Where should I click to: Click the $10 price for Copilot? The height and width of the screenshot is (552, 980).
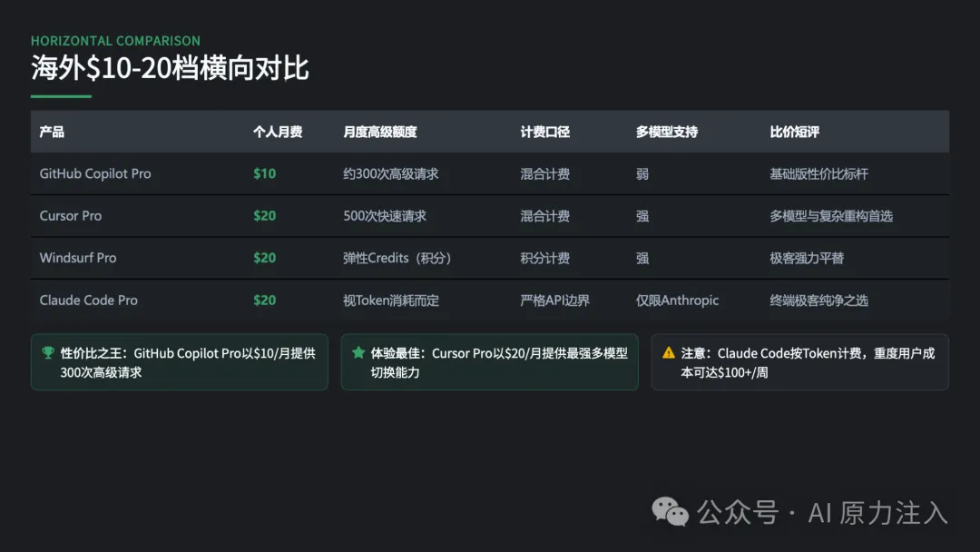pyautogui.click(x=264, y=173)
